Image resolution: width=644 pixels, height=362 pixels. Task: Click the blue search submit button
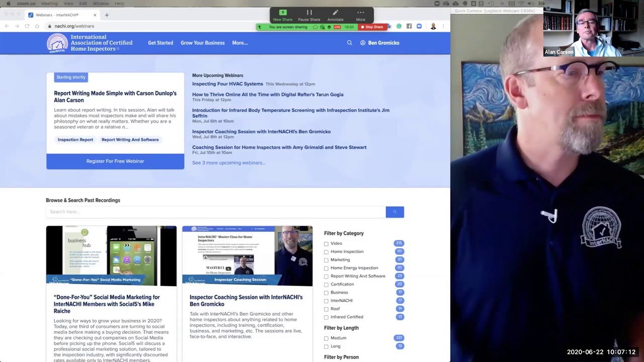pos(395,212)
